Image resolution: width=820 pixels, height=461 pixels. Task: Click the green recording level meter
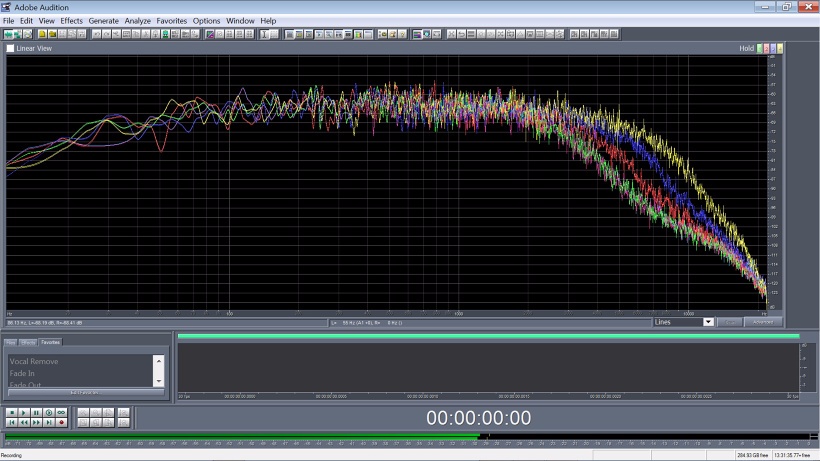point(242,435)
